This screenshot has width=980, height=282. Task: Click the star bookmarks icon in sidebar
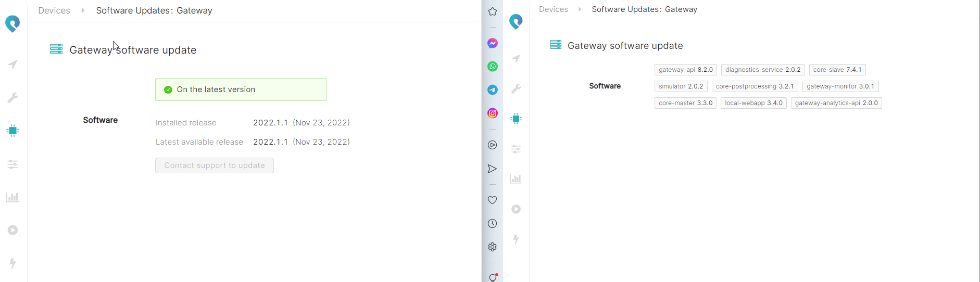(493, 11)
